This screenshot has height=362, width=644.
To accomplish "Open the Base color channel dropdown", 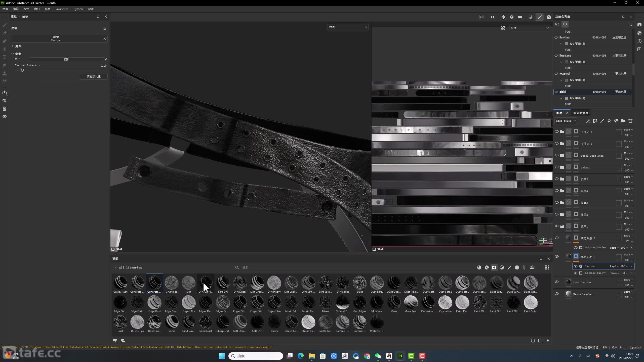I will click(x=566, y=121).
